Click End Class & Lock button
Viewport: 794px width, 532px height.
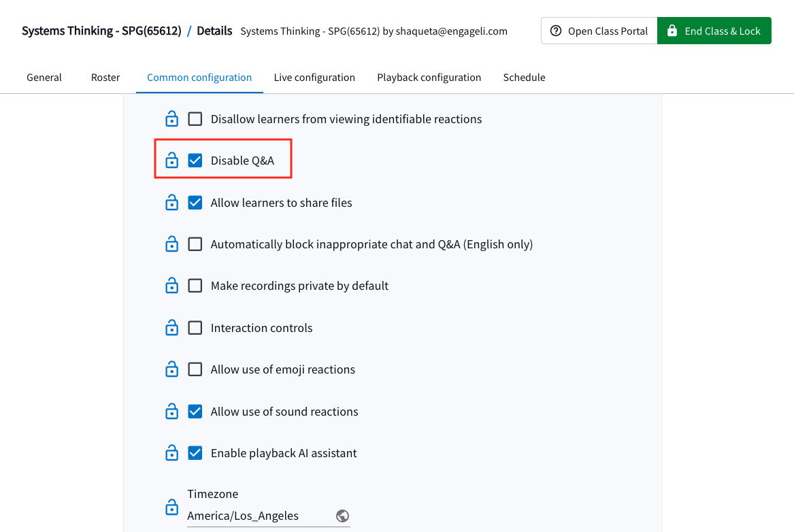[714, 31]
